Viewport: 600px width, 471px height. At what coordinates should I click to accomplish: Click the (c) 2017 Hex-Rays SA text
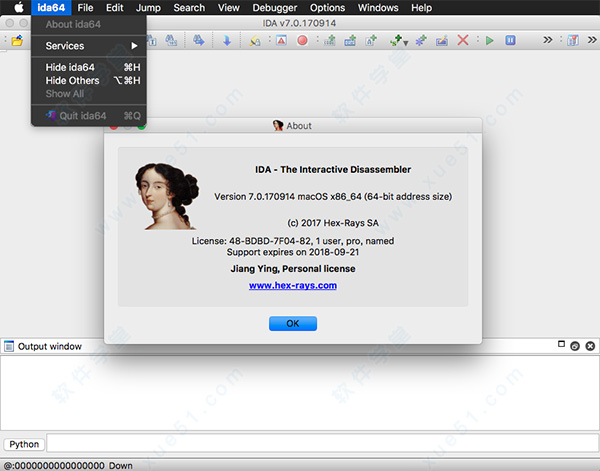(333, 223)
